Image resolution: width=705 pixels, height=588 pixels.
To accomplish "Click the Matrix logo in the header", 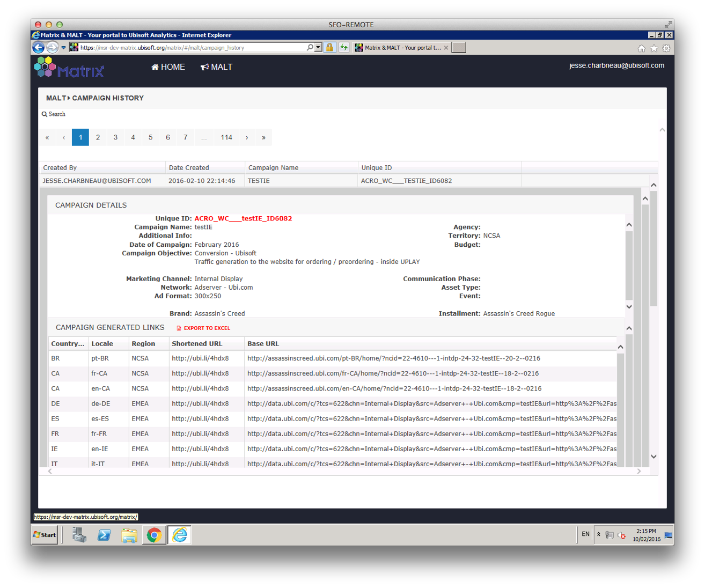I will click(x=69, y=68).
